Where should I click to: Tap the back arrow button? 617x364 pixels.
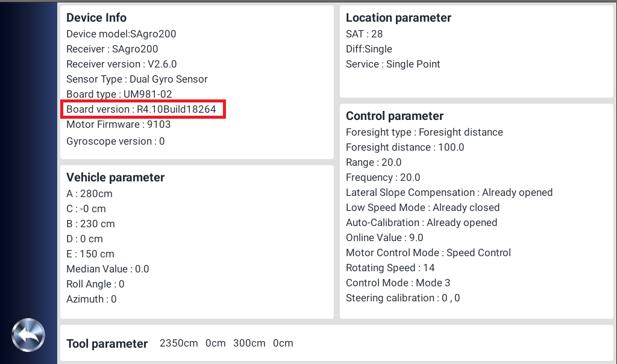click(x=28, y=335)
